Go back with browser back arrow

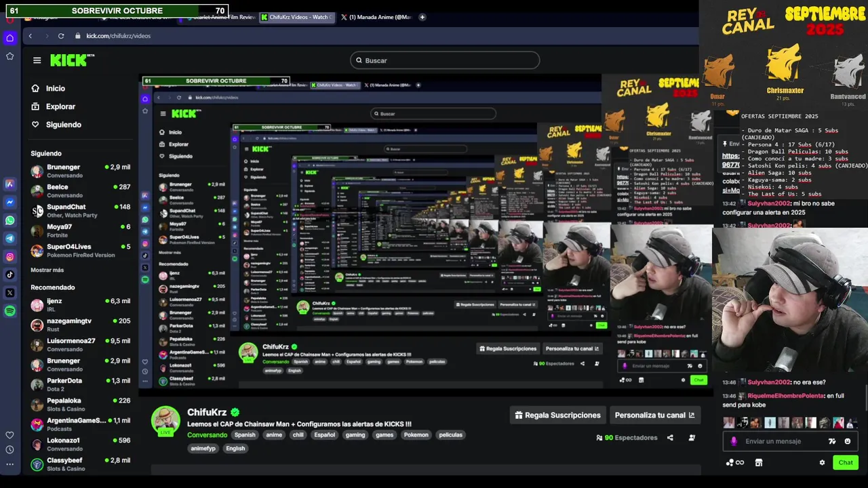pos(30,36)
